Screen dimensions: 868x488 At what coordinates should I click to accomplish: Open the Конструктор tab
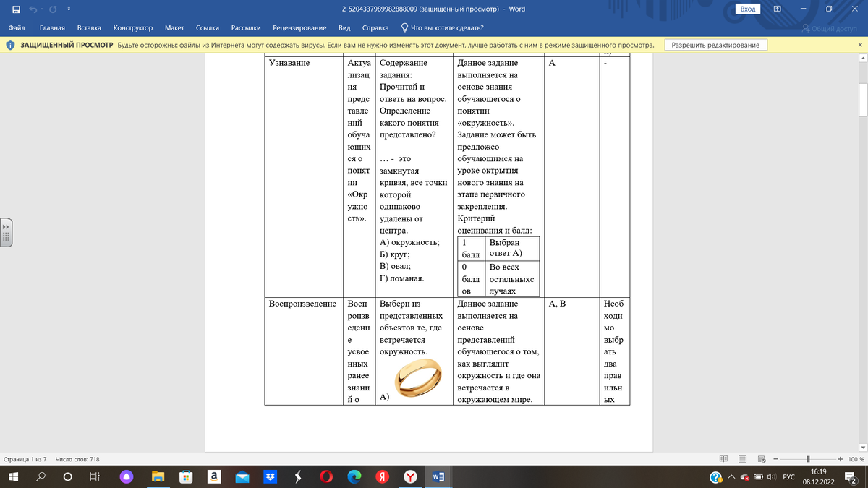(133, 28)
